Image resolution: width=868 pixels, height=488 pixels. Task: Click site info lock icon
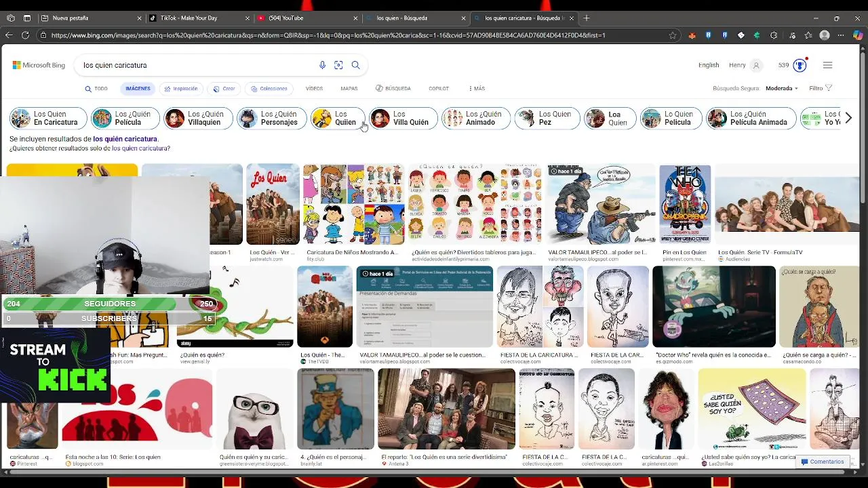pos(43,35)
